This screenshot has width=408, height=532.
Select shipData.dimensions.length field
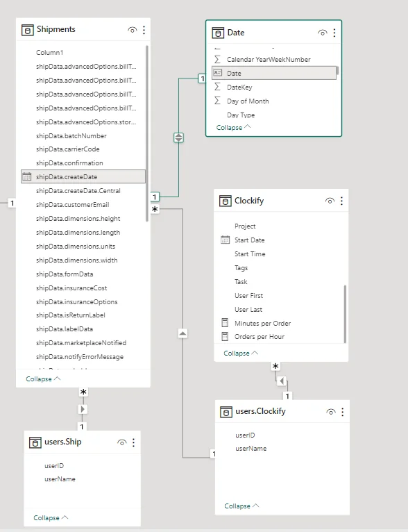pos(78,233)
